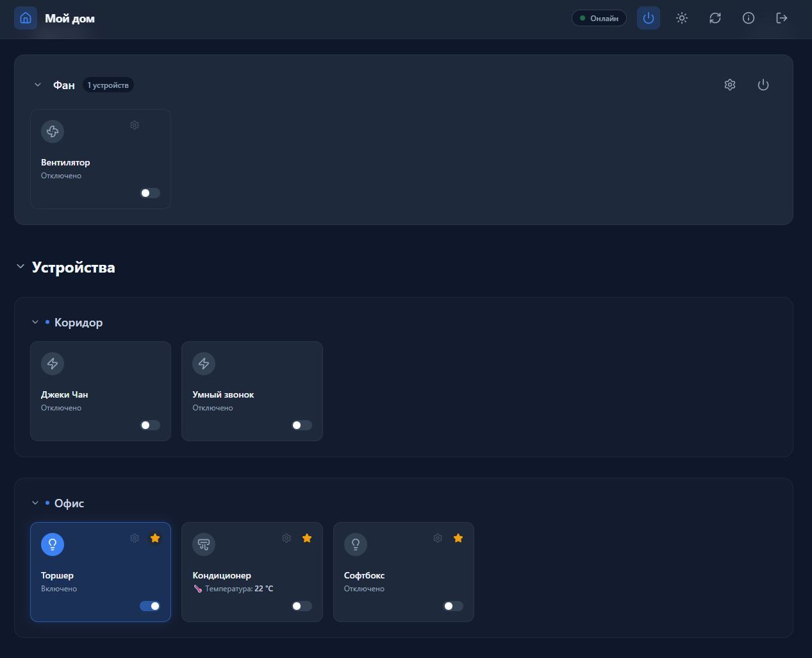
Task: Click the Кондиционер air conditioner icon
Action: 204,544
